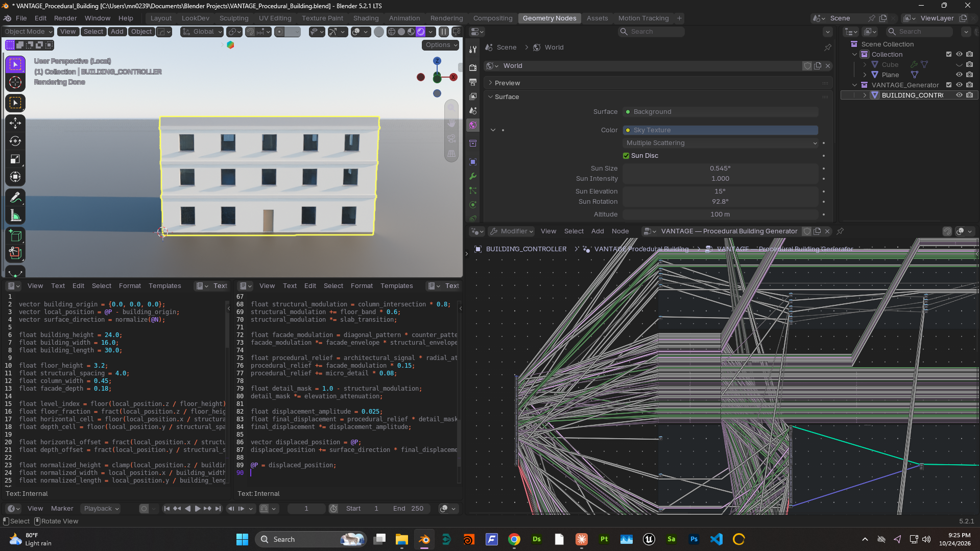Open the World properties tab
980x551 pixels.
point(473,125)
